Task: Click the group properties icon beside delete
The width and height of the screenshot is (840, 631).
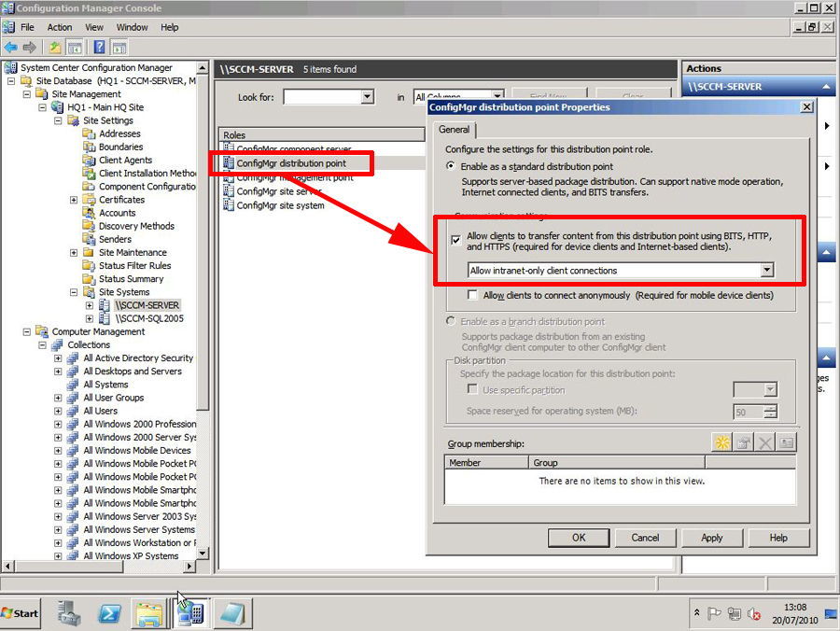Action: (x=787, y=442)
